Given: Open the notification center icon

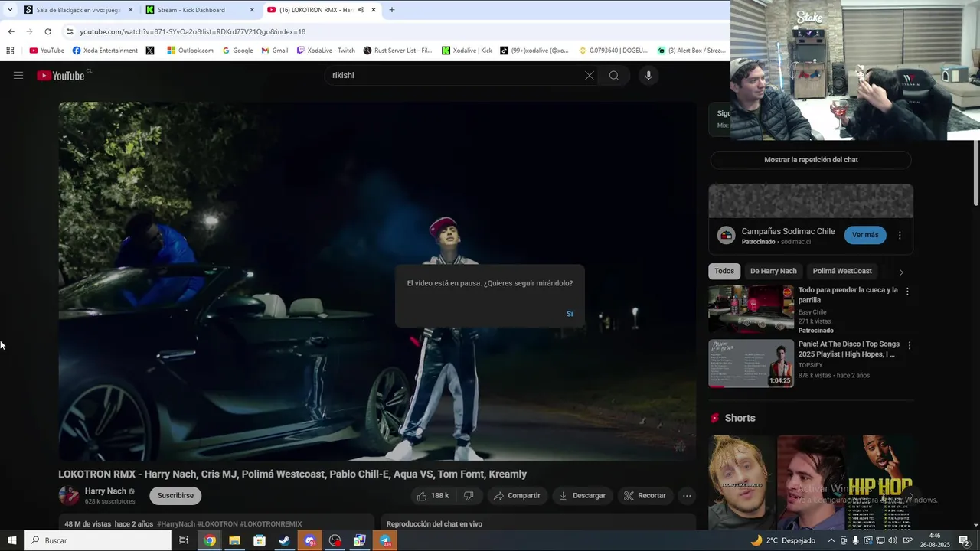Looking at the screenshot, I should pos(964,540).
